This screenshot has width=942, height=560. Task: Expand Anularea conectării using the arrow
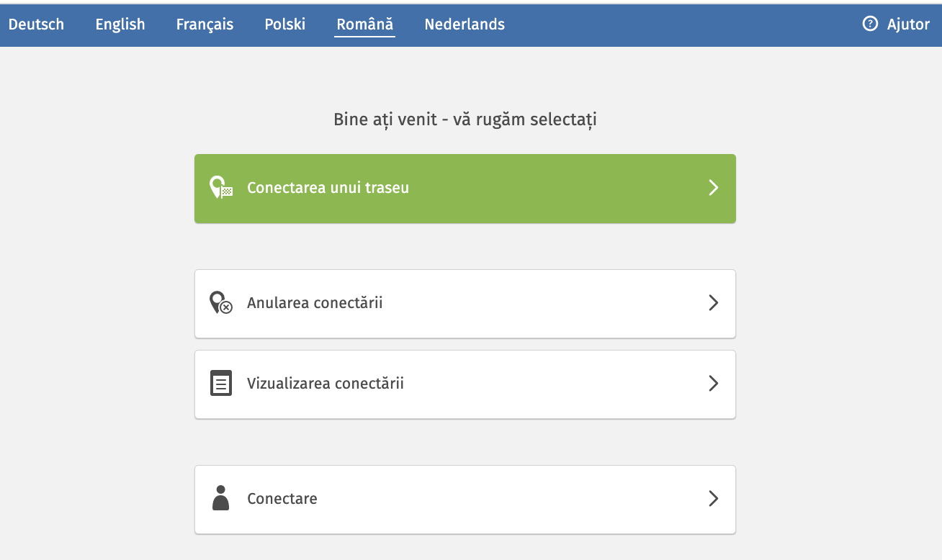(713, 303)
